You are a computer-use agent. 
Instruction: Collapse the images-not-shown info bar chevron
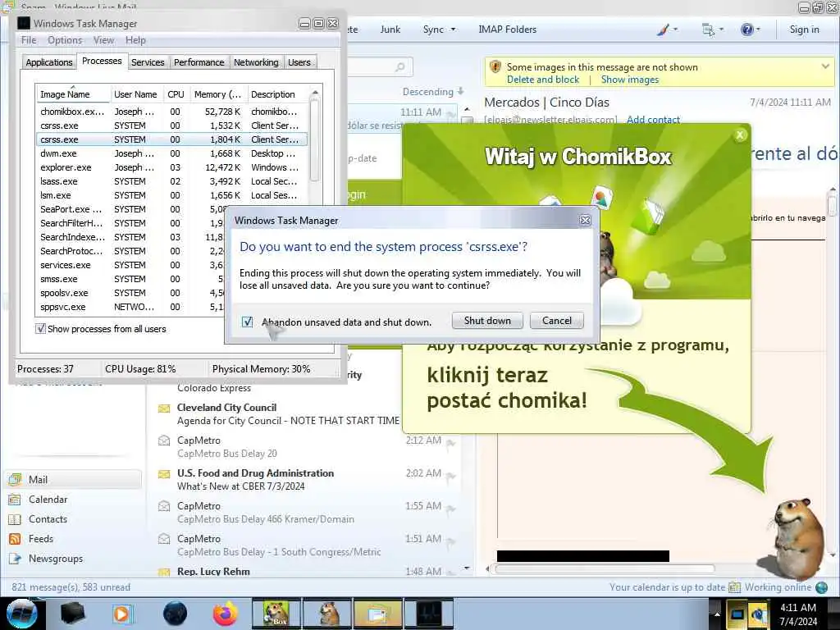[x=825, y=66]
